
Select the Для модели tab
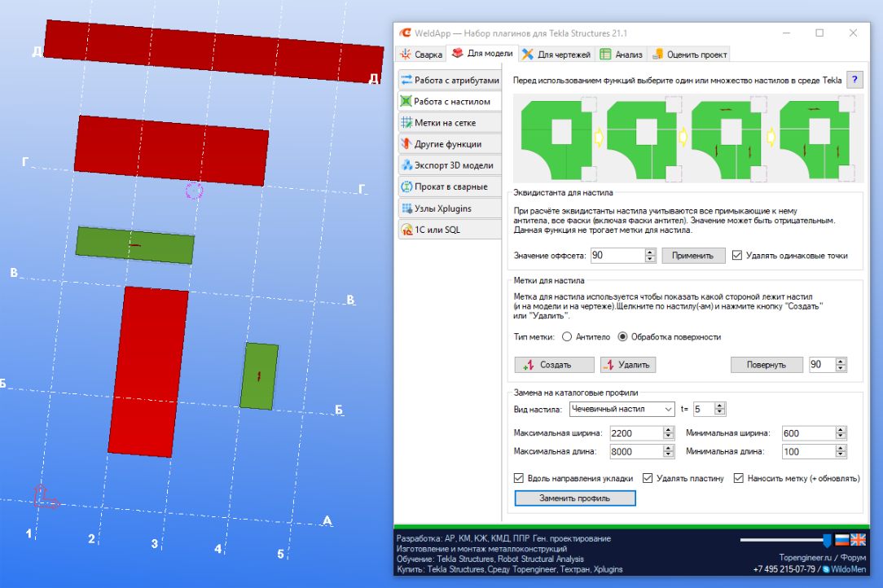pos(482,54)
